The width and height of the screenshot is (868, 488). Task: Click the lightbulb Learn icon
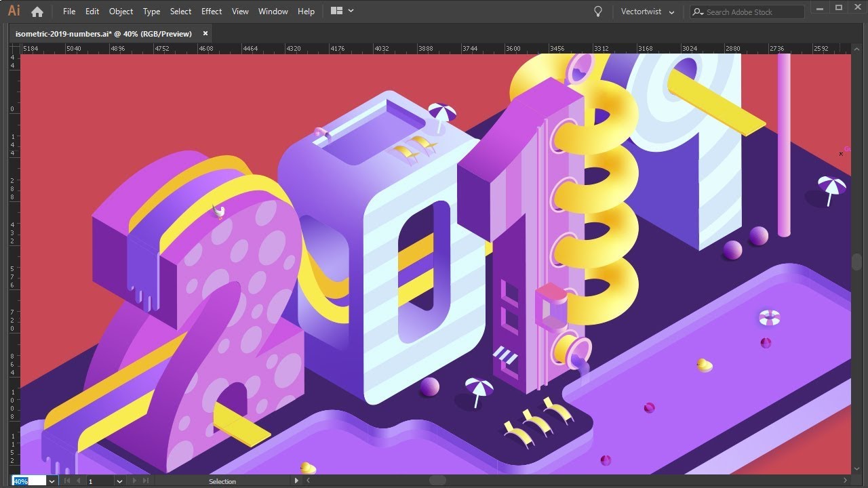coord(598,12)
